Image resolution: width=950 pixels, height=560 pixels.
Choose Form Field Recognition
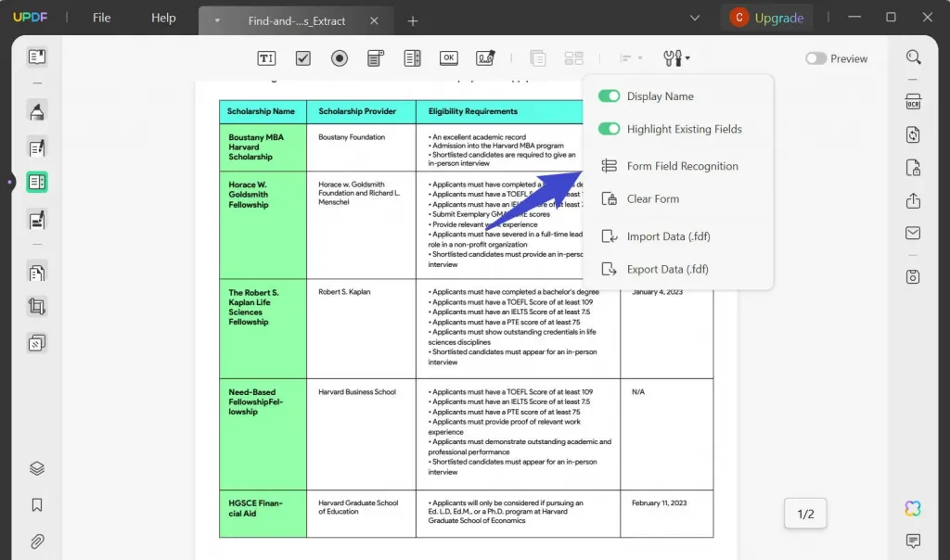point(682,166)
